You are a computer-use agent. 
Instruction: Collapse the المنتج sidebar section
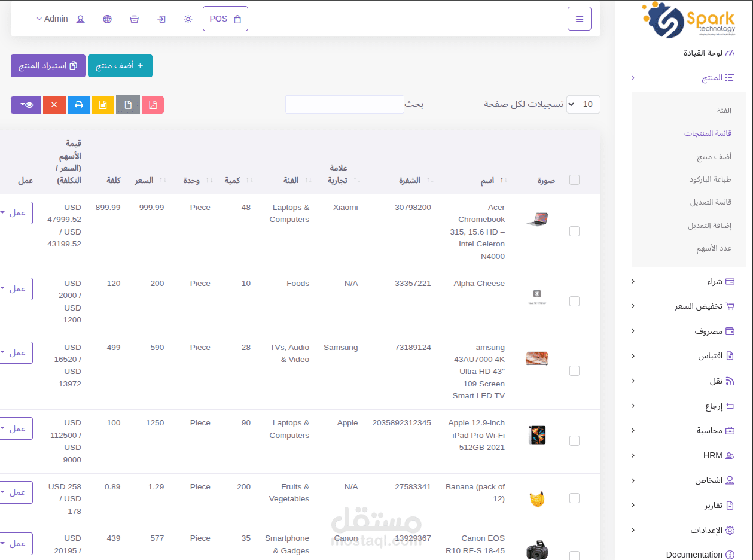pyautogui.click(x=684, y=78)
